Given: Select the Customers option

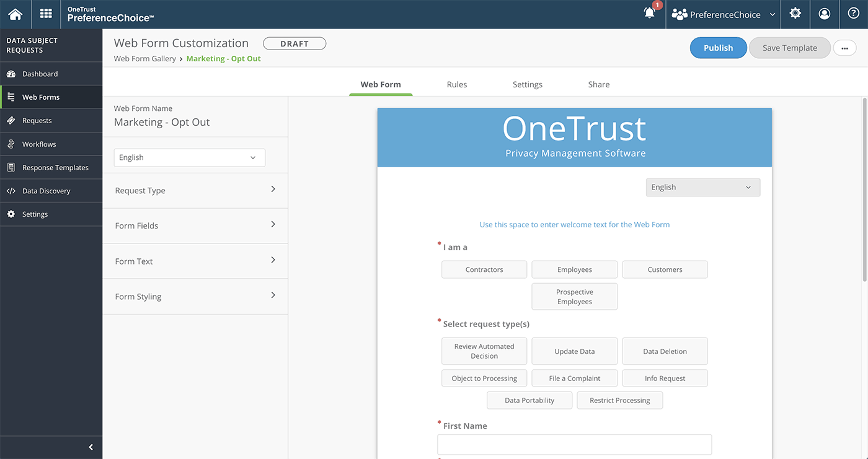Looking at the screenshot, I should (x=665, y=269).
